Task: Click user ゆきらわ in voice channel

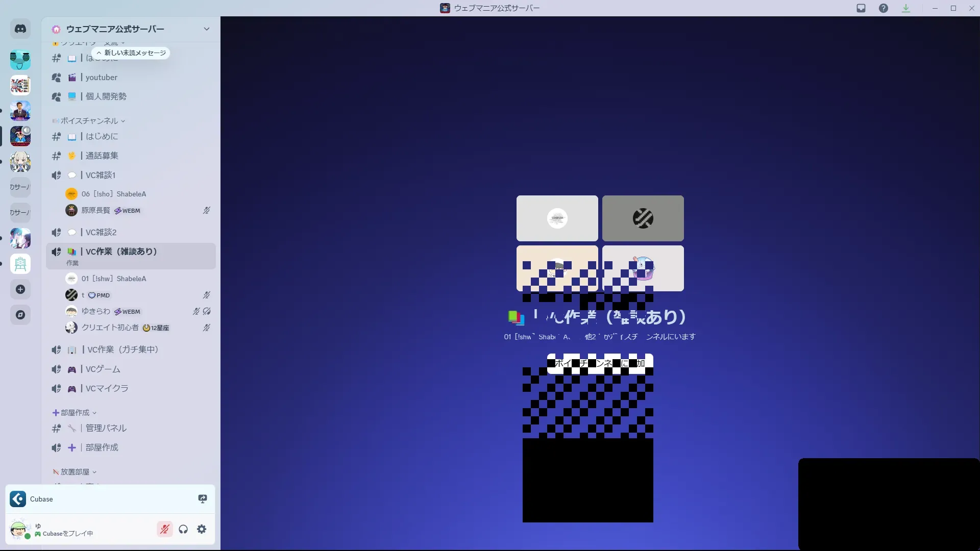Action: click(96, 311)
